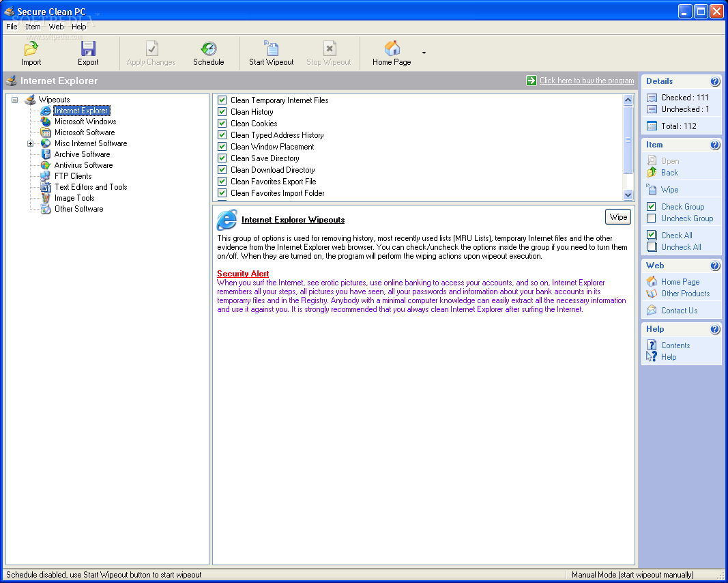This screenshot has height=583, width=728.
Task: Click the 'Checked : 111' details entry
Action: click(x=685, y=98)
